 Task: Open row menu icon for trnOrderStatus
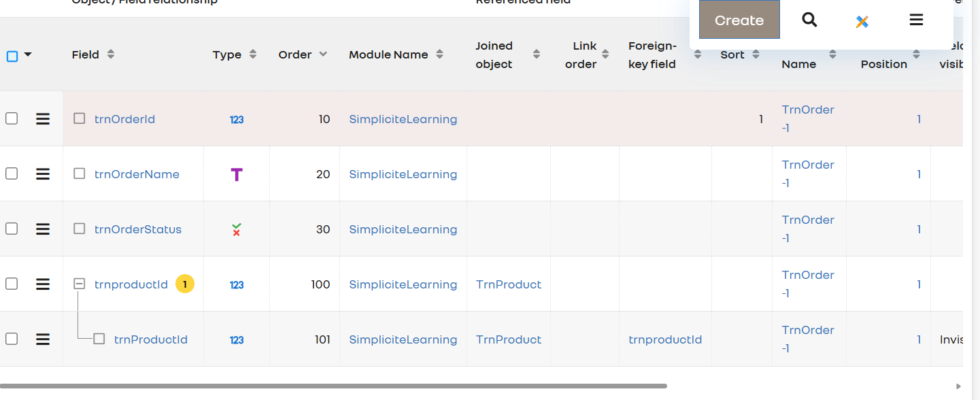click(43, 229)
